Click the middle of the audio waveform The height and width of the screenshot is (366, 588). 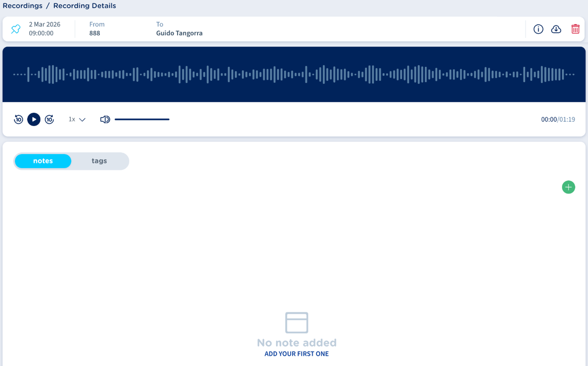coord(294,74)
